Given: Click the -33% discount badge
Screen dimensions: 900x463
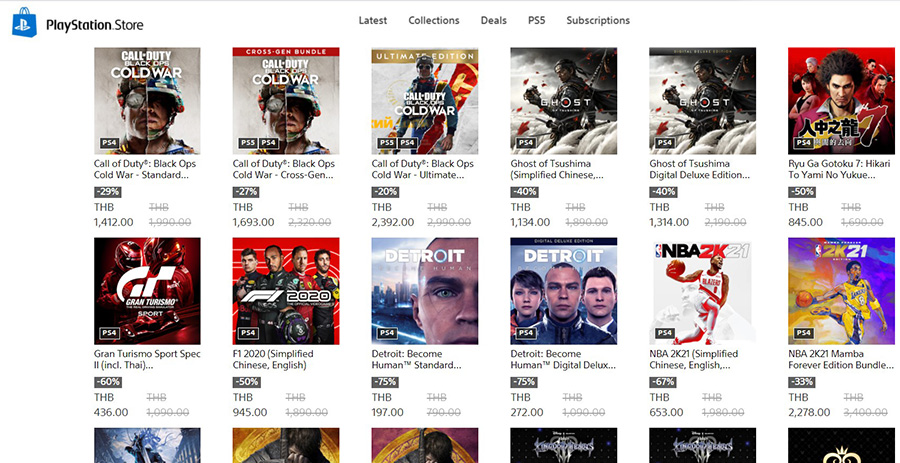Looking at the screenshot, I should point(802,382).
